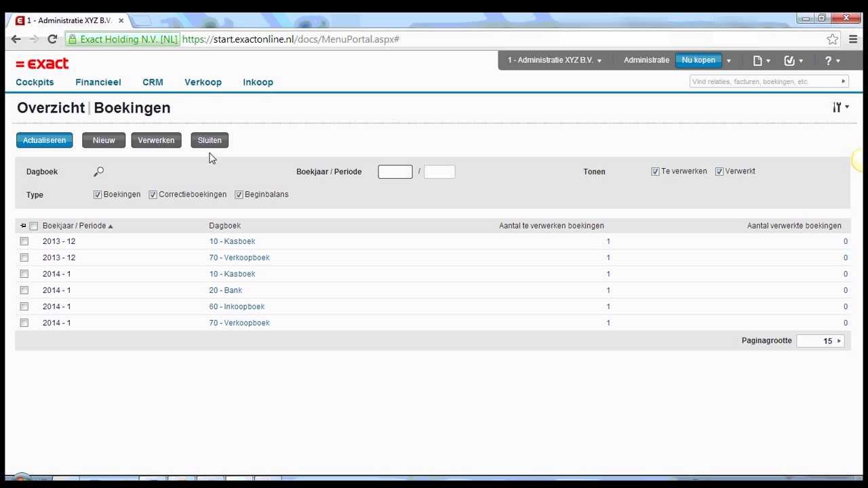
Task: Expand the arrow next to Nu kopen
Action: point(728,60)
